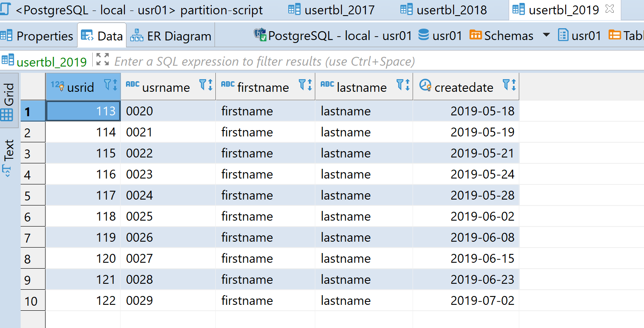Select row header 1
Image resolution: width=644 pixels, height=328 pixels.
click(x=33, y=111)
